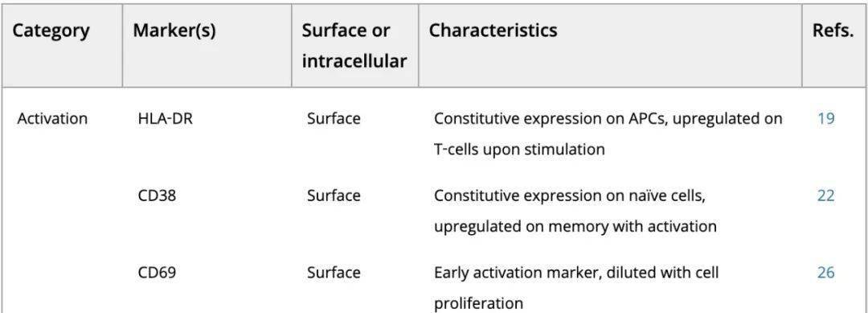Click the Characteristics column header
Image resolution: width=868 pixels, height=313 pixels.
point(493,31)
